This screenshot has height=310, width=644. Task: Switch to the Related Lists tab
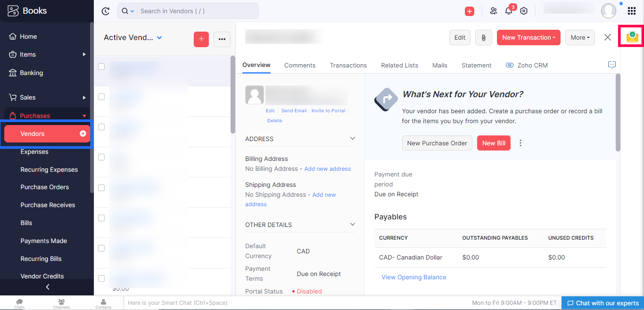[x=400, y=65]
